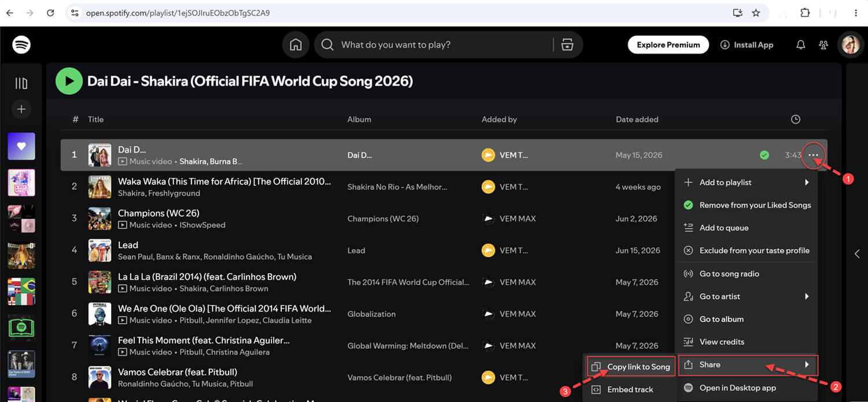The height and width of the screenshot is (402, 868).
Task: Play the Dai Dai playlist green button
Action: coord(69,81)
